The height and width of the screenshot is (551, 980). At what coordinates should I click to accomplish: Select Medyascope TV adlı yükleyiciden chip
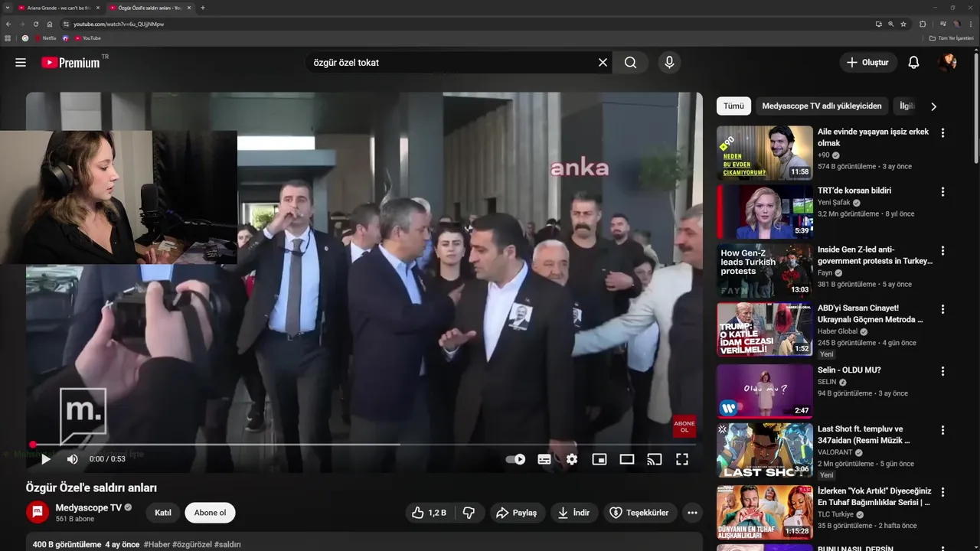[x=822, y=106]
